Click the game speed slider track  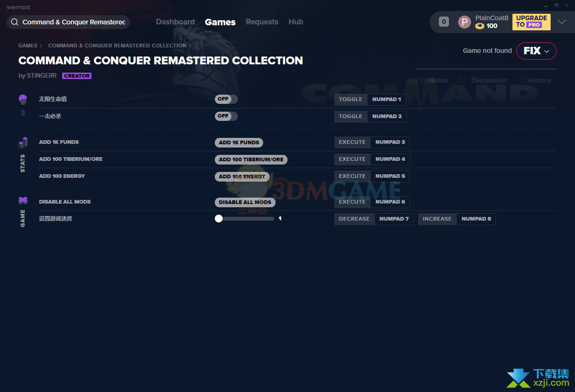pos(245,219)
